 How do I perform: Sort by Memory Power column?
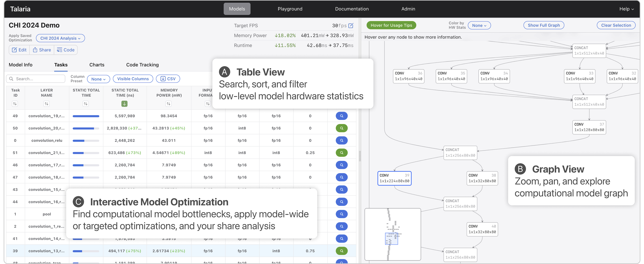coord(168,104)
